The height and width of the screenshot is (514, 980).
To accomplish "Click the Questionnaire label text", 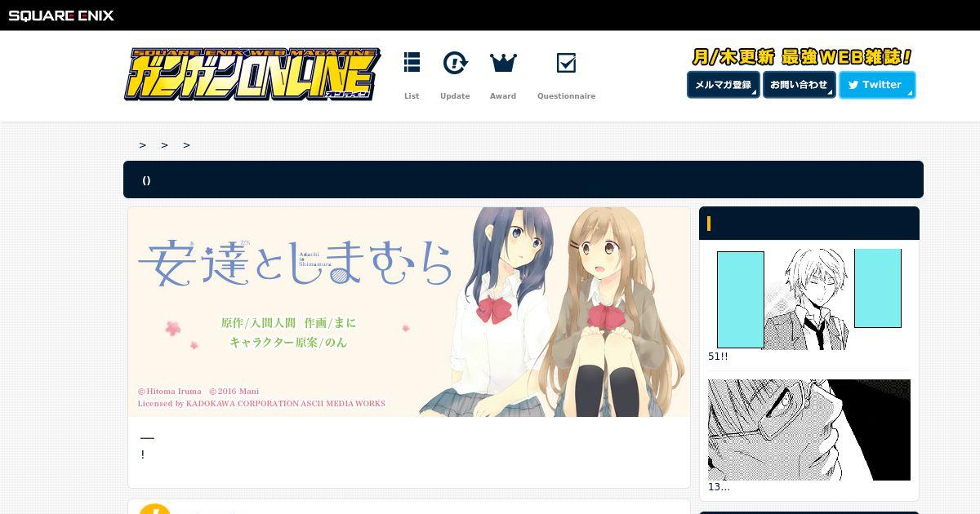I will (x=566, y=96).
